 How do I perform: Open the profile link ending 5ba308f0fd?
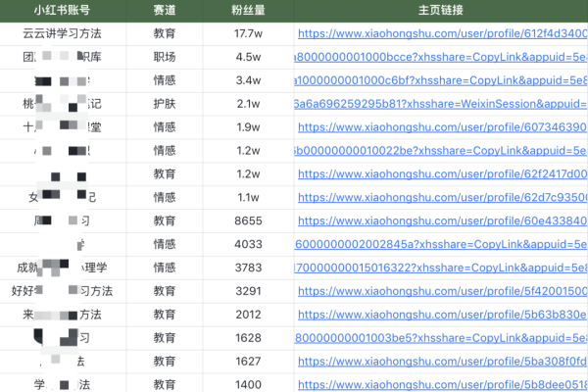coord(443,362)
